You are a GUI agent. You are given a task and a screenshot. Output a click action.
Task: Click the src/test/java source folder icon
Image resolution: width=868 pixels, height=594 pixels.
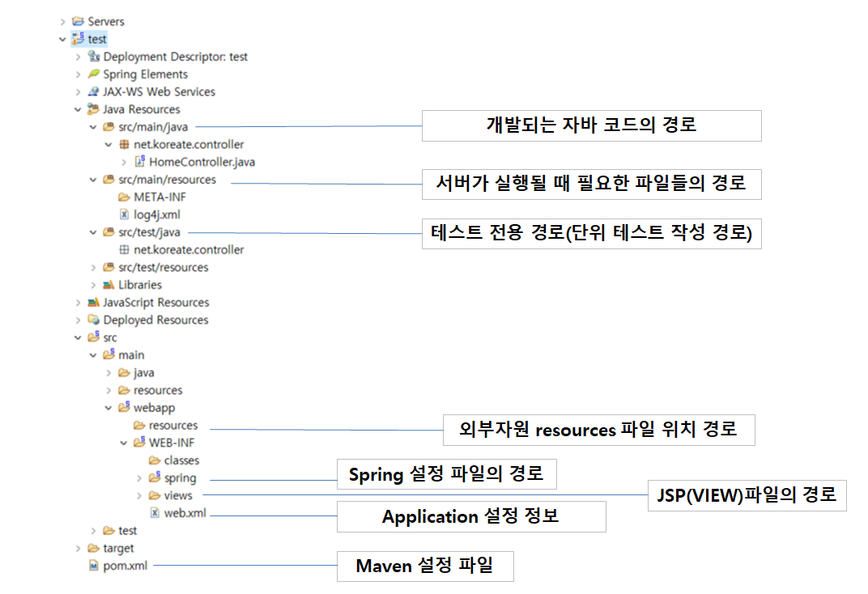(109, 231)
